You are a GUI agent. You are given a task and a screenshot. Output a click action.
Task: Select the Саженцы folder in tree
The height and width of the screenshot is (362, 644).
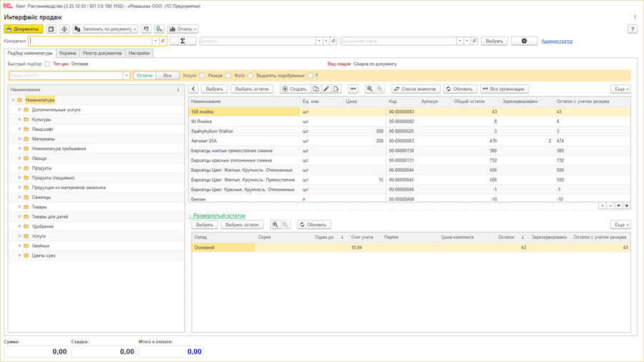[x=41, y=197]
